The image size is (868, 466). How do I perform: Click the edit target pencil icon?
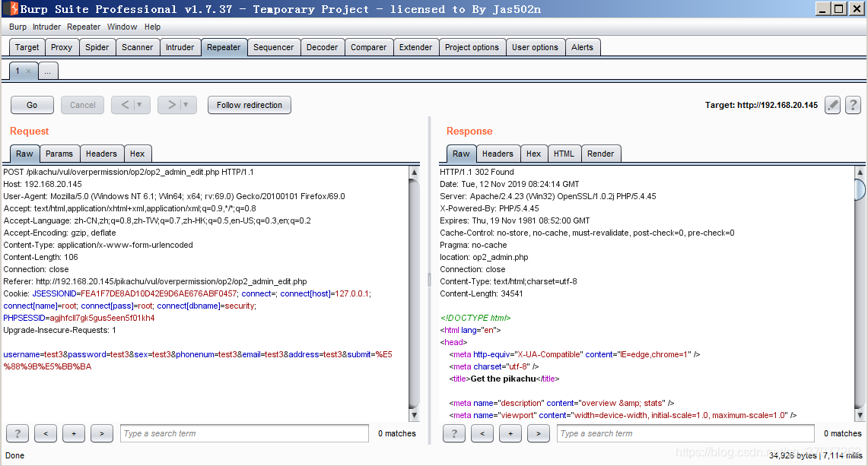tap(832, 105)
